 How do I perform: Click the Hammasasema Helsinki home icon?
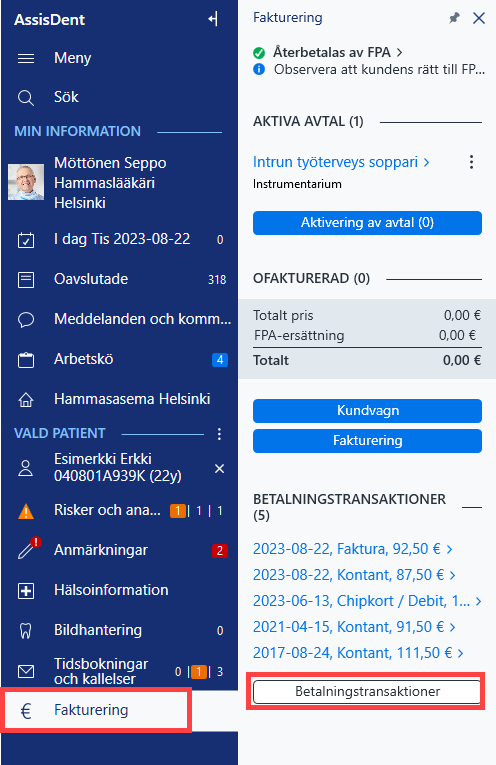click(x=26, y=400)
